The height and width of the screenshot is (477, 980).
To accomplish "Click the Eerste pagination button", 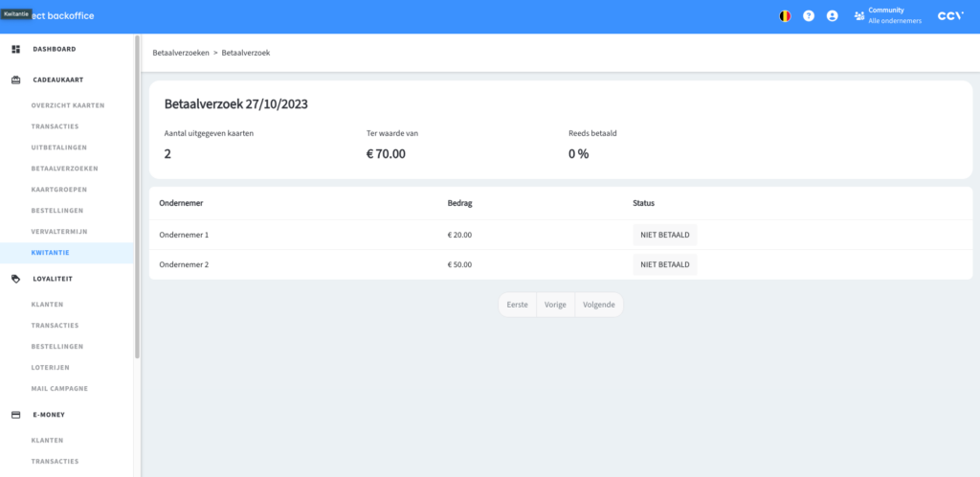I will tap(518, 306).
